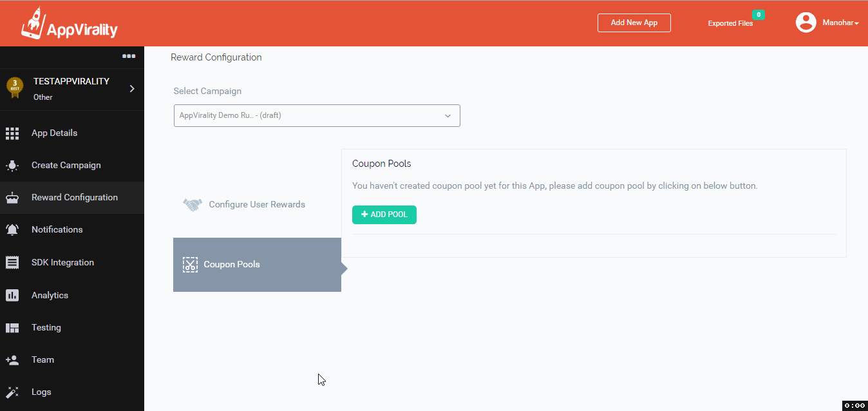The image size is (868, 411).
Task: Click the TESTAPPVIRALITY app name
Action: click(71, 81)
